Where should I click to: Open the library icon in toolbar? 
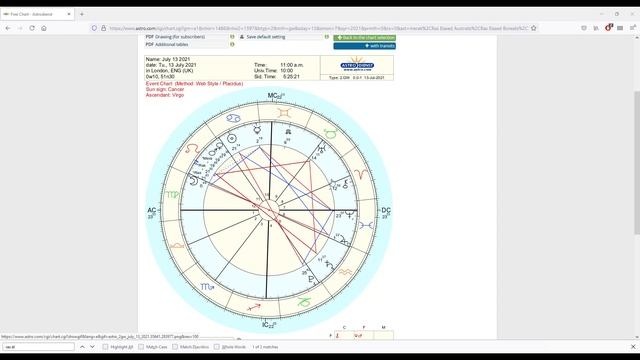596,28
